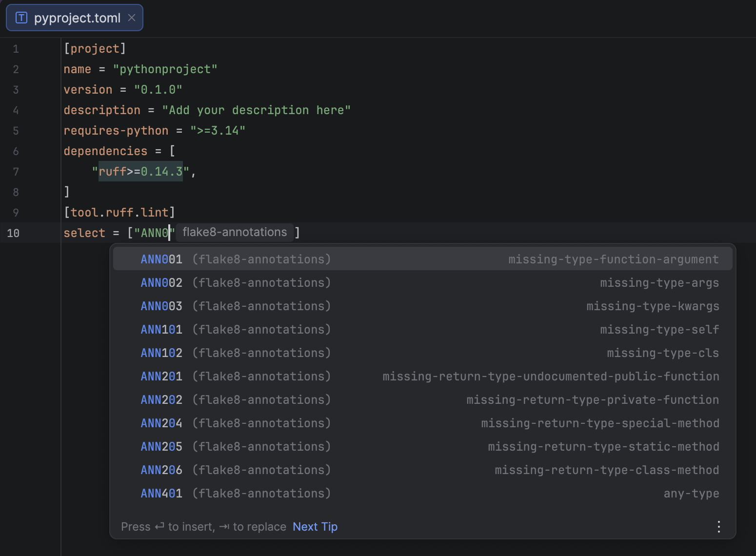The image size is (756, 556).
Task: Click the [tool.ruff.lint] section header
Action: [x=120, y=212]
